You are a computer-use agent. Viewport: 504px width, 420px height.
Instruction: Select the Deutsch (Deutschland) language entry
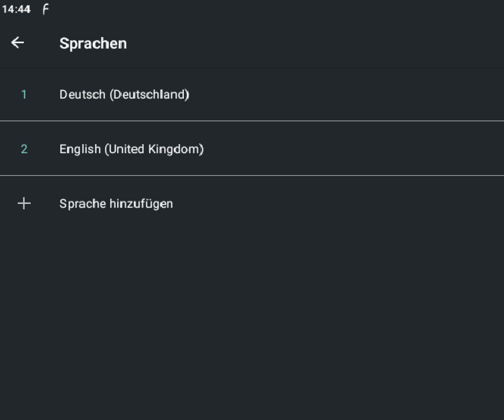pyautogui.click(x=124, y=95)
